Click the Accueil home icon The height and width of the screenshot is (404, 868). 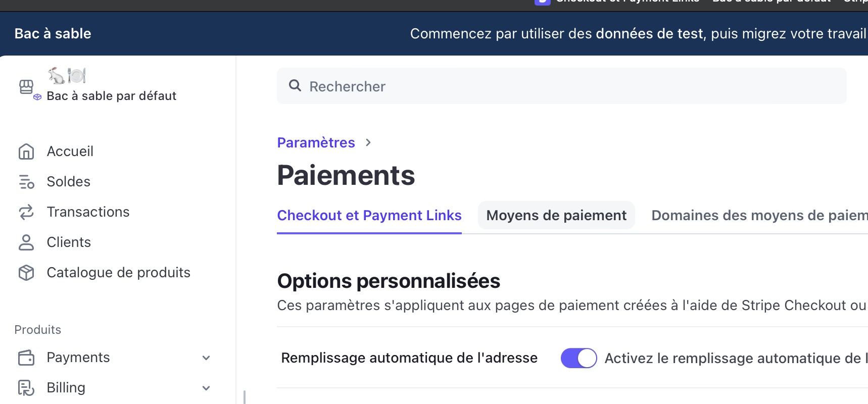click(x=26, y=151)
